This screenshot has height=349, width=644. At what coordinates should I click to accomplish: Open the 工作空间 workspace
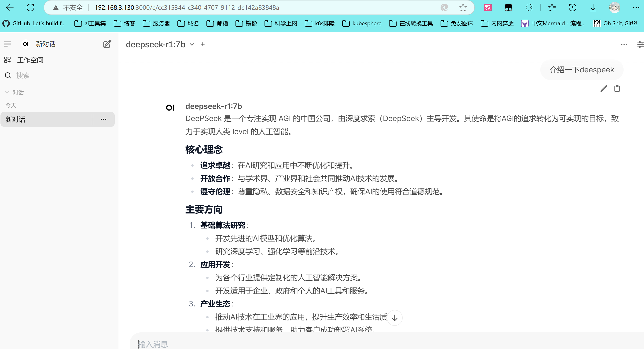[30, 60]
